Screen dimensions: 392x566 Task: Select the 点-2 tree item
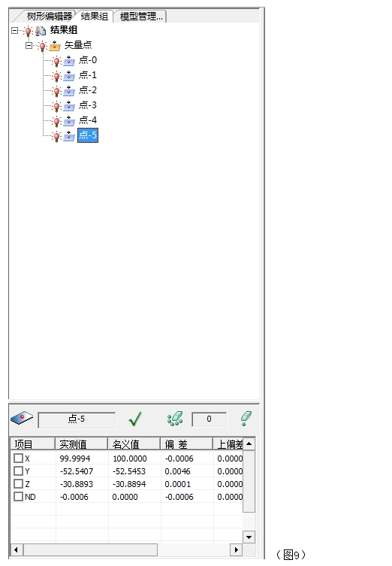(88, 90)
